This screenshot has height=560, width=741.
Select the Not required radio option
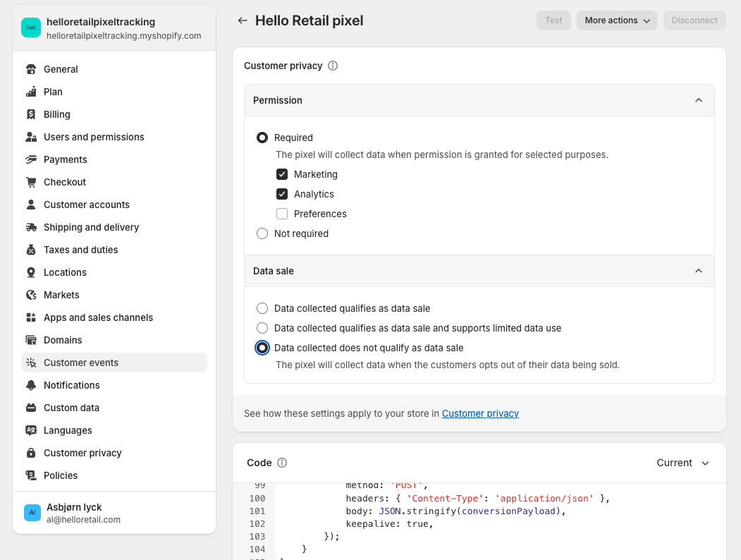262,233
